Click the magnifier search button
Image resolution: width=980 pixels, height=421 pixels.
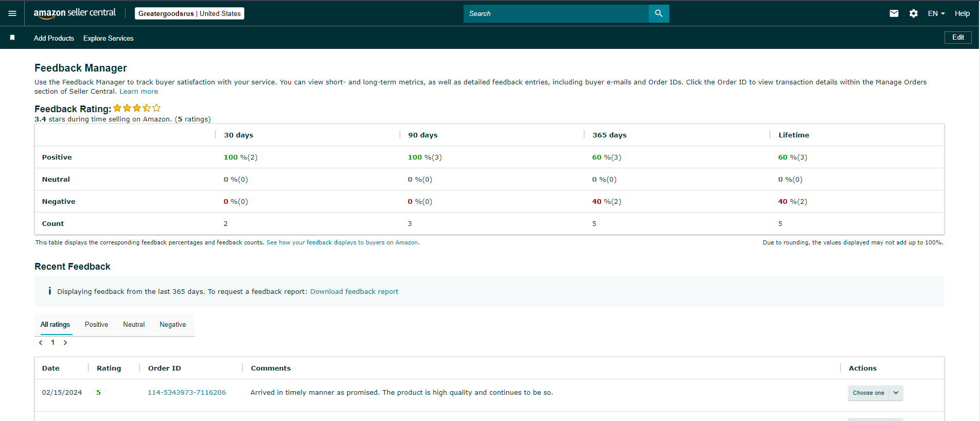pos(658,13)
